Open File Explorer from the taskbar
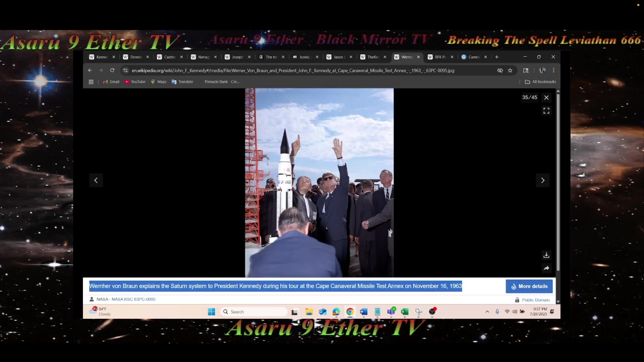Viewport: 644px width, 362px height. tap(309, 312)
